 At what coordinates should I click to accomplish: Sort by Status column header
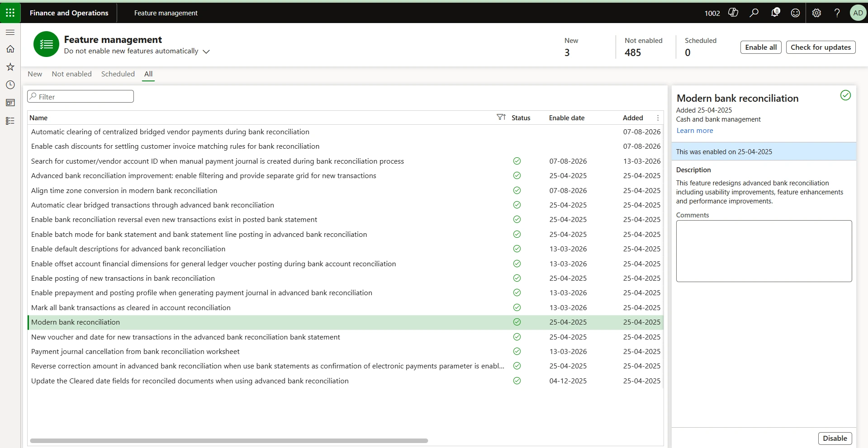[x=521, y=118]
